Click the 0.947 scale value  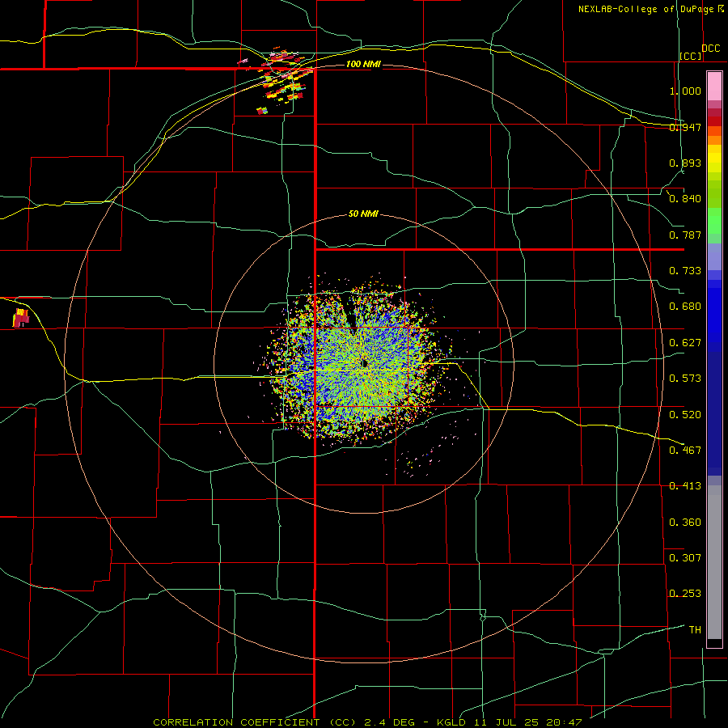(x=685, y=127)
